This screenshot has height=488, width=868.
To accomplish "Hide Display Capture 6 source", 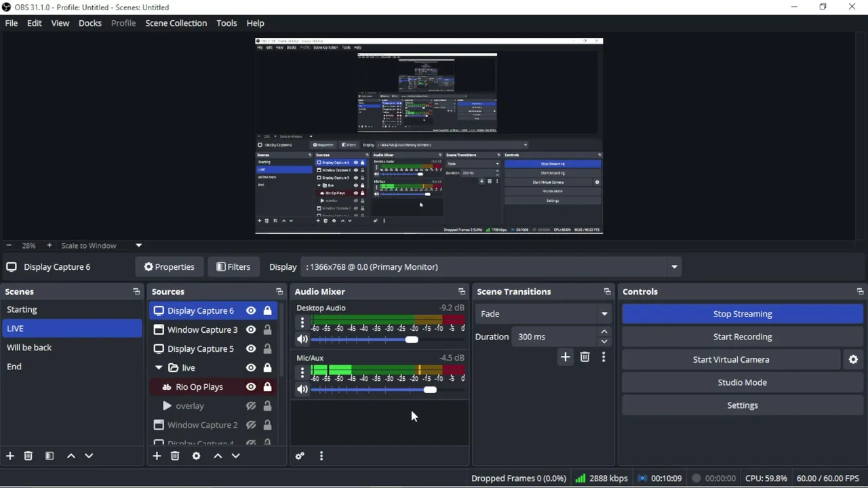I will click(x=251, y=311).
